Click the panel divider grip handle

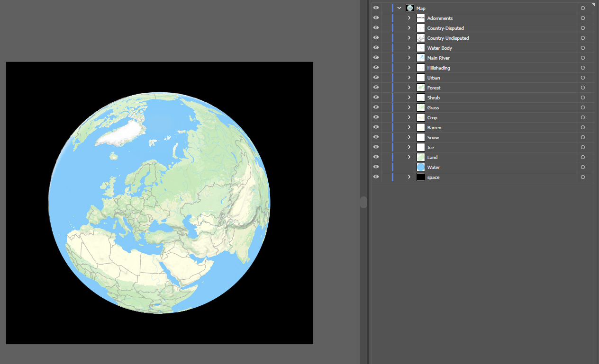pos(363,202)
